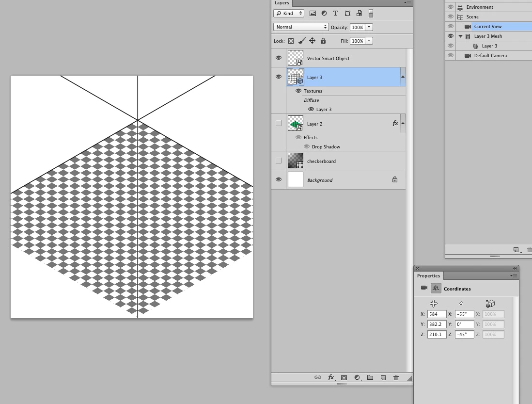This screenshot has width=532, height=404.
Task: Click the Effects label under Layer 2
Action: tap(311, 138)
